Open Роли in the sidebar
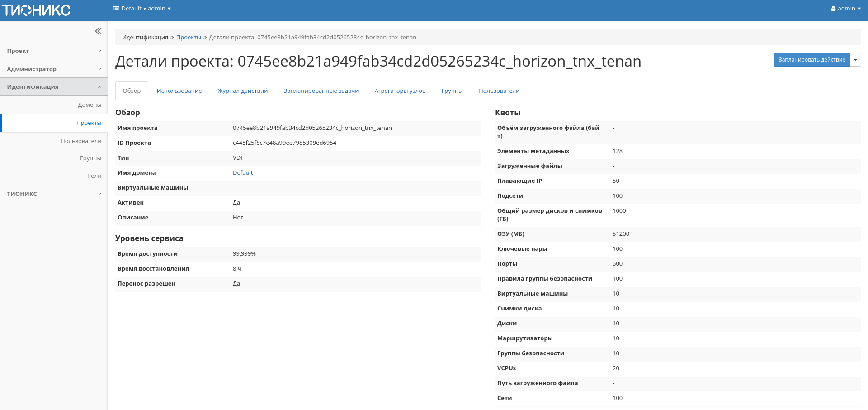868x410 pixels. (x=94, y=176)
